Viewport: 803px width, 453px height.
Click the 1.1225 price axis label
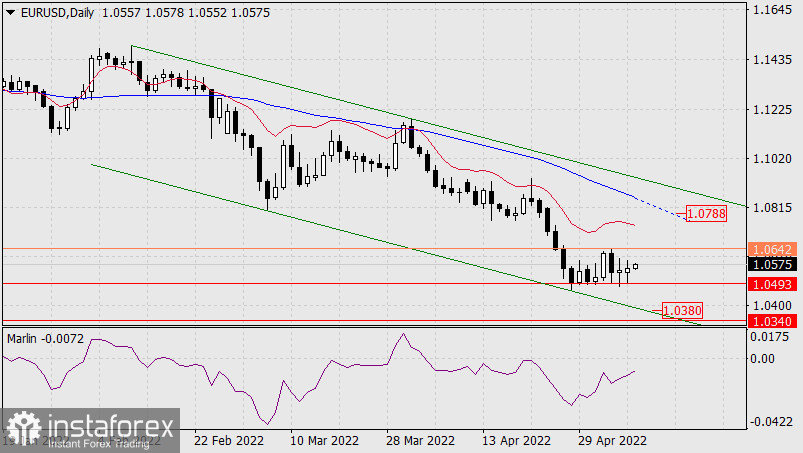[x=773, y=110]
